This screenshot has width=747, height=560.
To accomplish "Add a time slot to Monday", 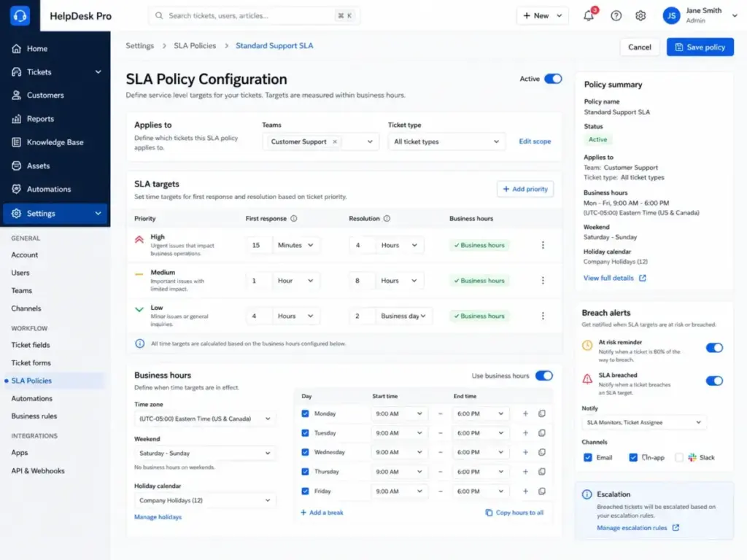I will click(525, 413).
